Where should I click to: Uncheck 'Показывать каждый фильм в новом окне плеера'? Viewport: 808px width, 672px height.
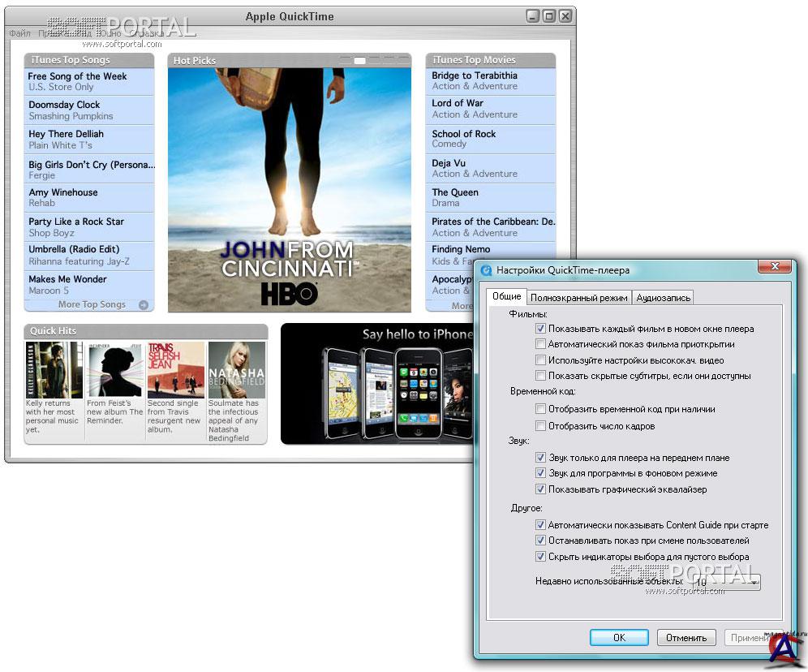tap(540, 329)
